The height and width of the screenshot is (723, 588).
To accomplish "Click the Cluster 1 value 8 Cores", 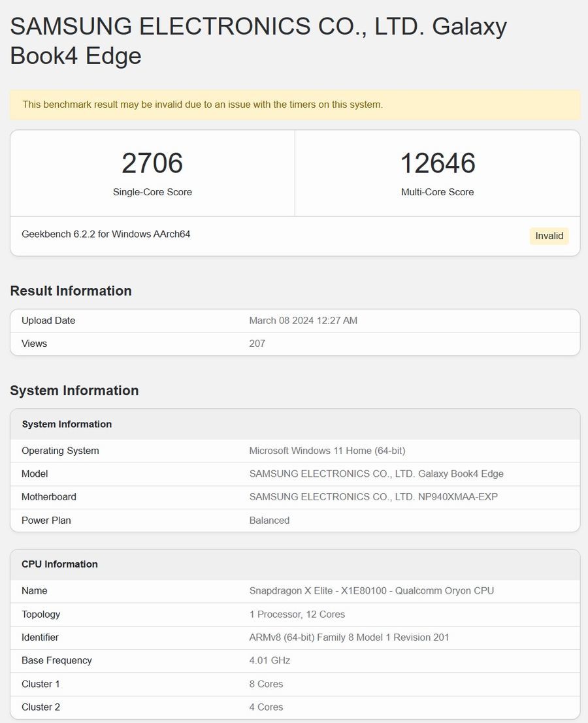I will point(266,684).
